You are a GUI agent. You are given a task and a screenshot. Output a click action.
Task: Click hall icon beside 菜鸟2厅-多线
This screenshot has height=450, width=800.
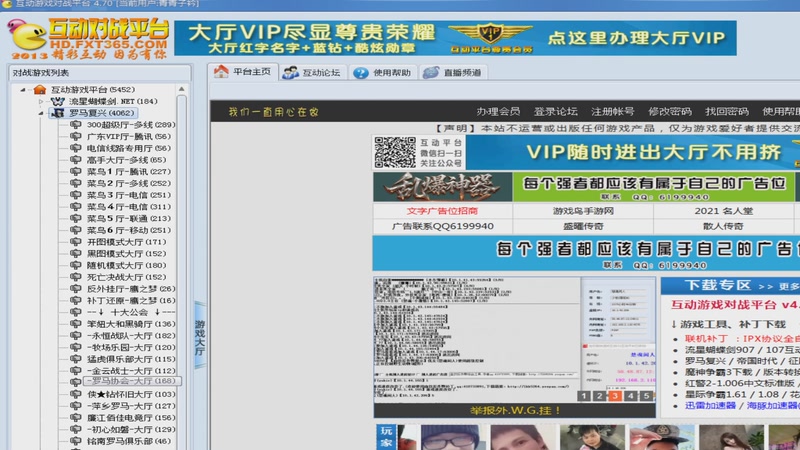click(76, 183)
